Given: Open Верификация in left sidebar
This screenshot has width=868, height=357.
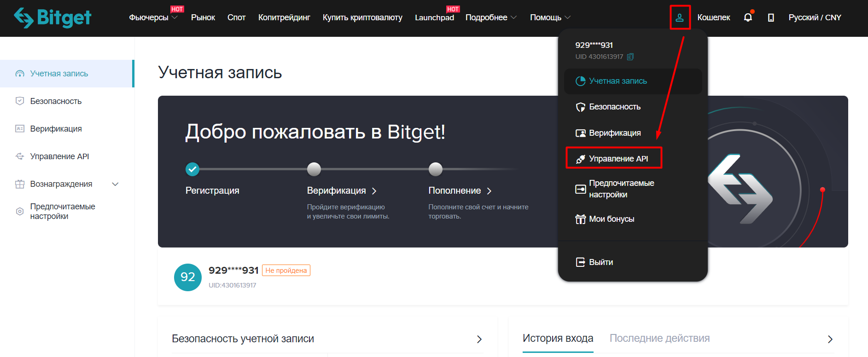Looking at the screenshot, I should 67,129.
